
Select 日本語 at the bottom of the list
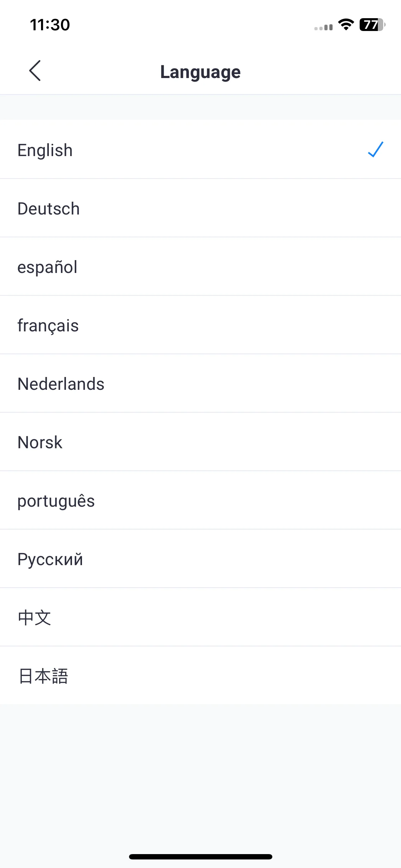point(200,675)
